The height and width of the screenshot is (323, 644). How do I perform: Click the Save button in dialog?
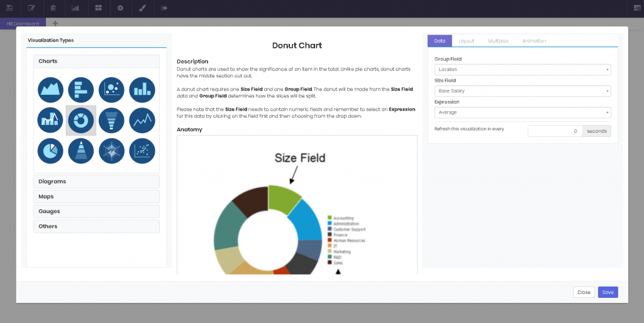(x=608, y=292)
